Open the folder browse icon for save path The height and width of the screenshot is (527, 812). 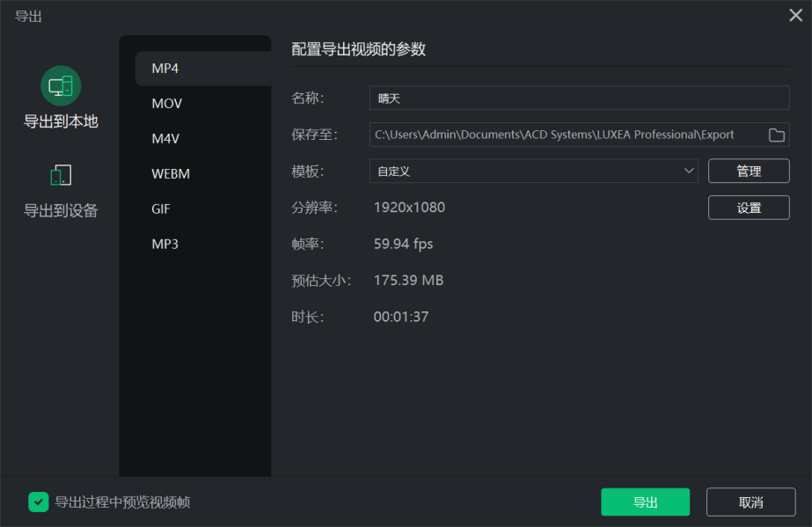click(776, 135)
